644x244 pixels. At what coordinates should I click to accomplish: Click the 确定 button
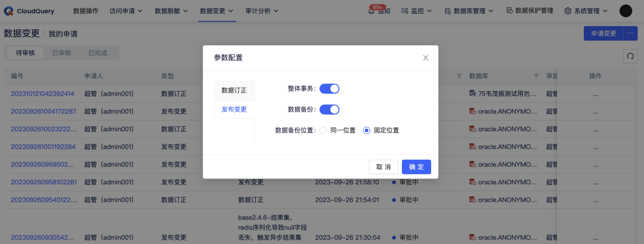click(416, 167)
